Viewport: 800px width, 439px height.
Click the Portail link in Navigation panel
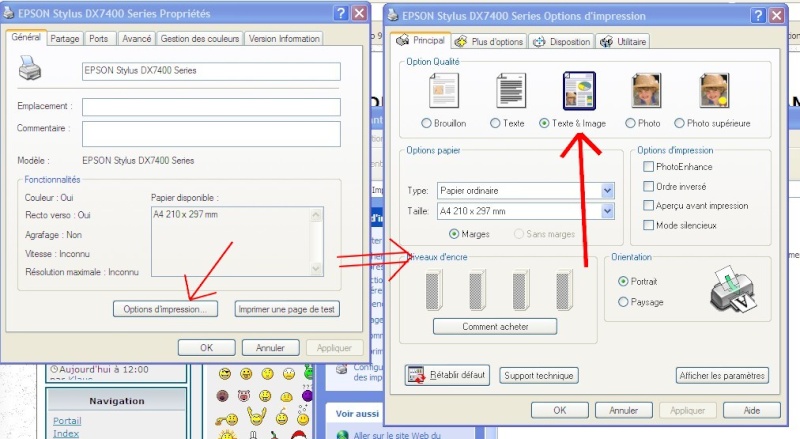67,421
